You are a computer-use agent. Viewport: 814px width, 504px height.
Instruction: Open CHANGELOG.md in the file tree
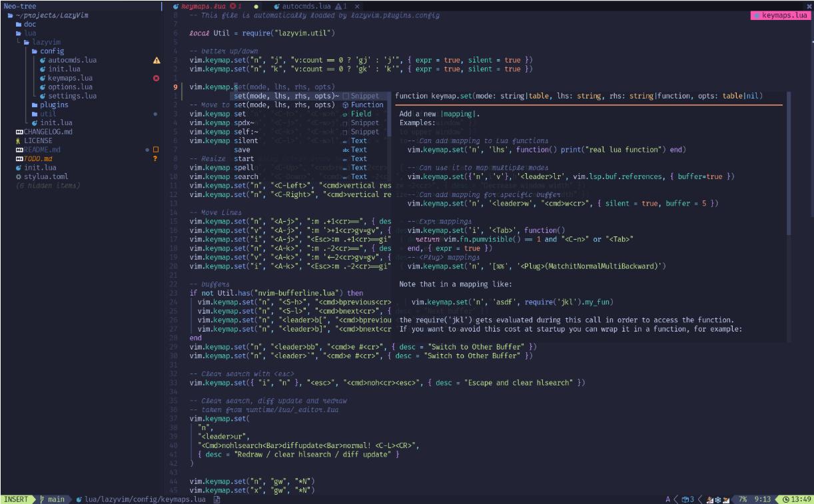48,132
